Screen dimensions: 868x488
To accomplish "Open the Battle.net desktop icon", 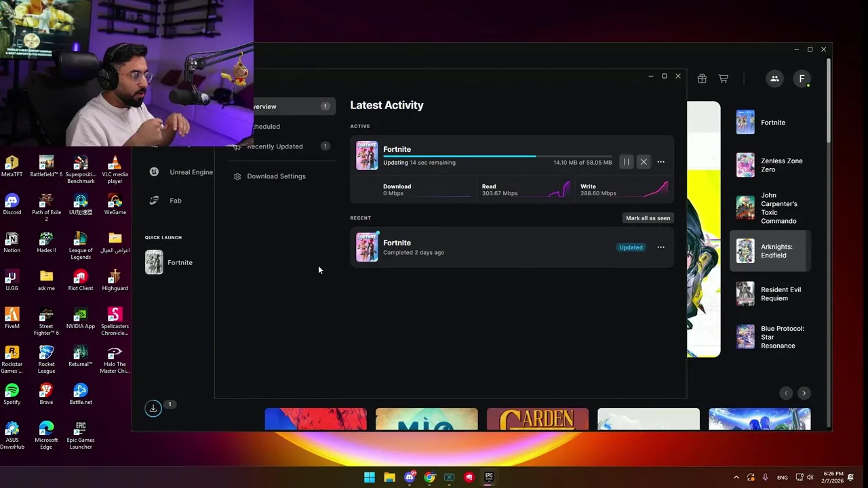I will pos(81,394).
